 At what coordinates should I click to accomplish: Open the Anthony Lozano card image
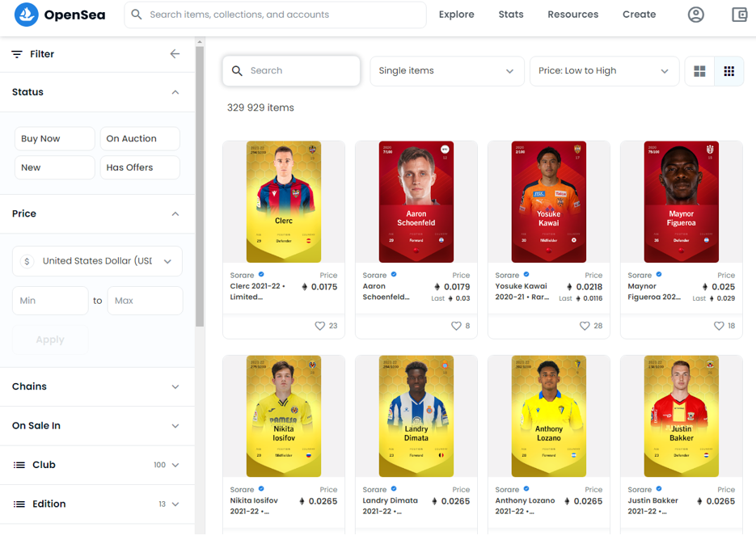tap(549, 416)
